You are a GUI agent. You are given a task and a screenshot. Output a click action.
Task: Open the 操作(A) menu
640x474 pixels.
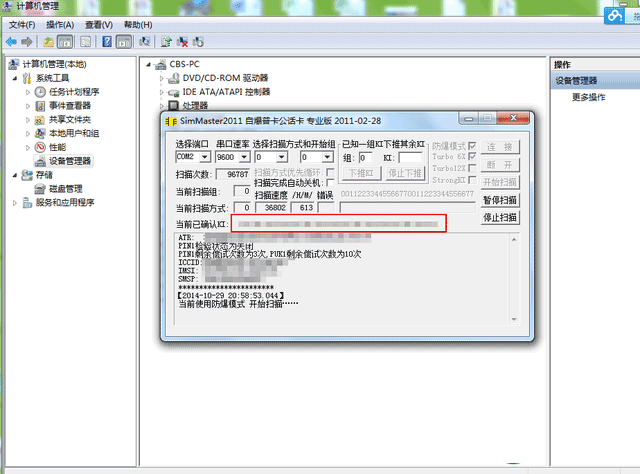60,25
